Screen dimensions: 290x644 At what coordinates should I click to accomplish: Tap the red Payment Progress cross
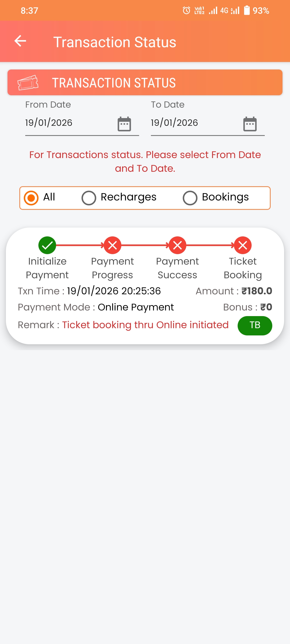tap(113, 245)
